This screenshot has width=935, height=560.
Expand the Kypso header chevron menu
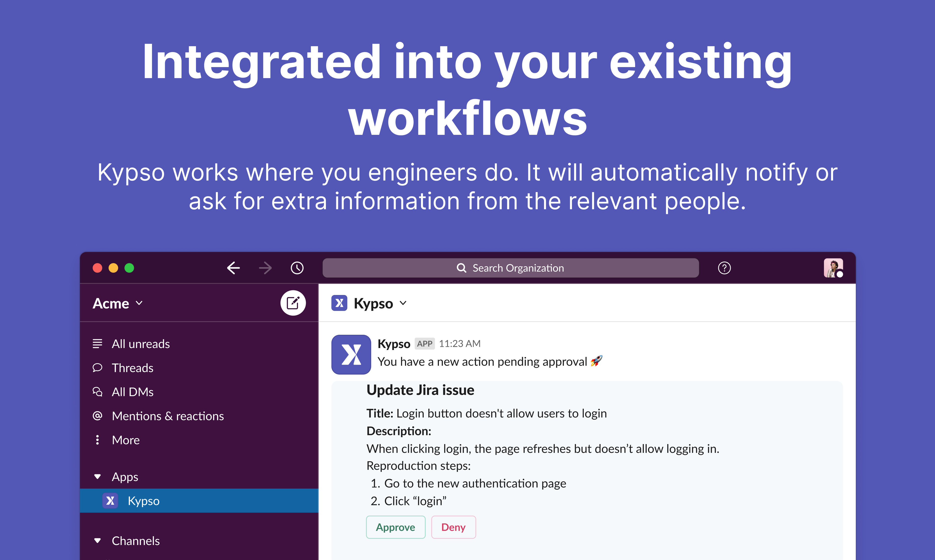[x=403, y=303]
